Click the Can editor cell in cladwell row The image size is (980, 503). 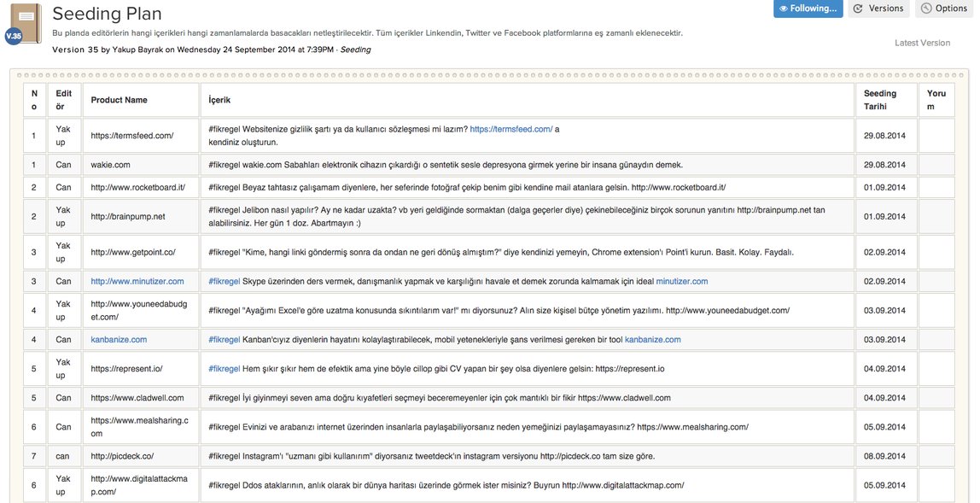pyautogui.click(x=64, y=398)
